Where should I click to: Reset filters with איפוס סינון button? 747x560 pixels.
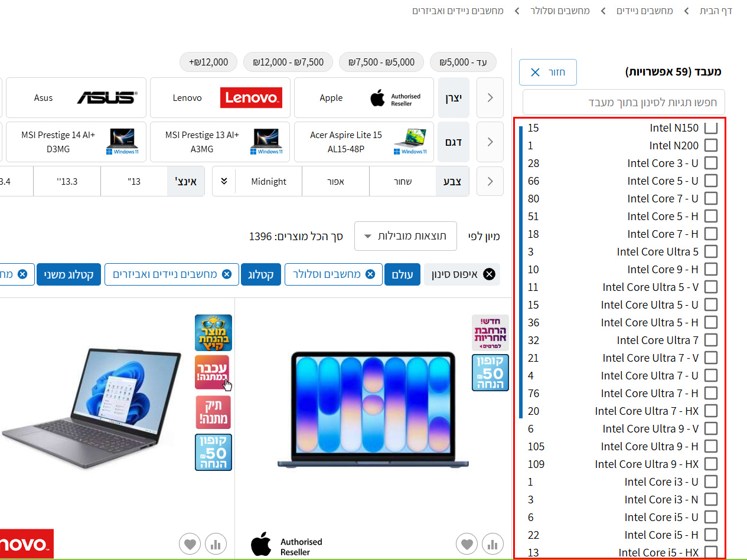point(462,274)
